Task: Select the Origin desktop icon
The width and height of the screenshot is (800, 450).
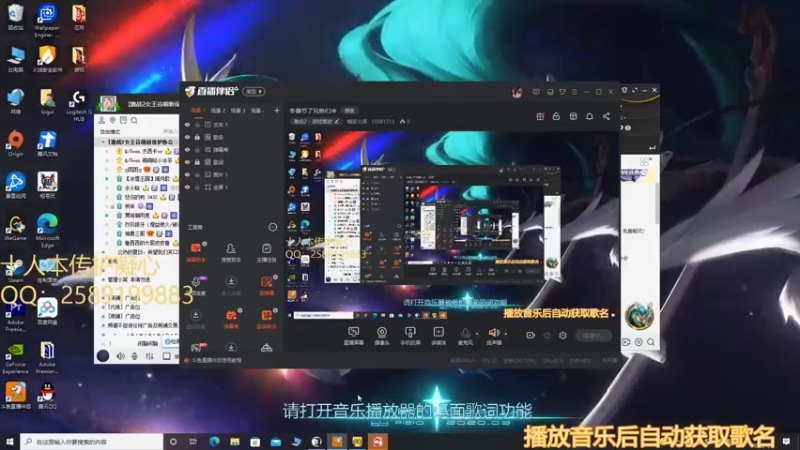Action: tap(16, 143)
